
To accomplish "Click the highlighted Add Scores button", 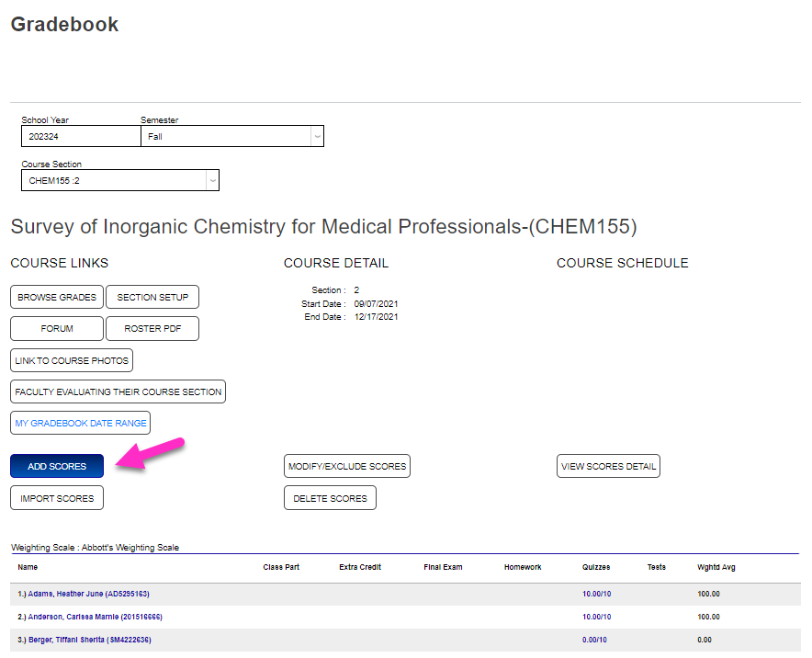I will (56, 466).
